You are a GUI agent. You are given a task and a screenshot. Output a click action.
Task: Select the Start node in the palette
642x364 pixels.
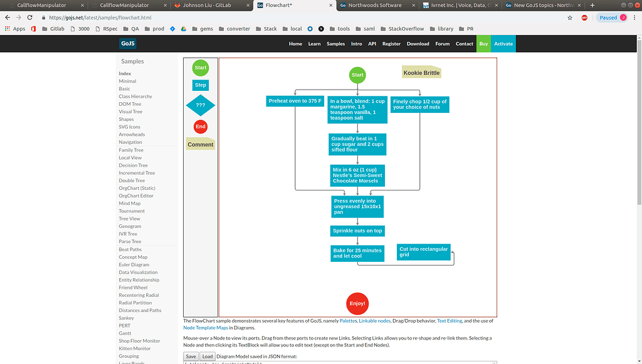[x=200, y=68]
